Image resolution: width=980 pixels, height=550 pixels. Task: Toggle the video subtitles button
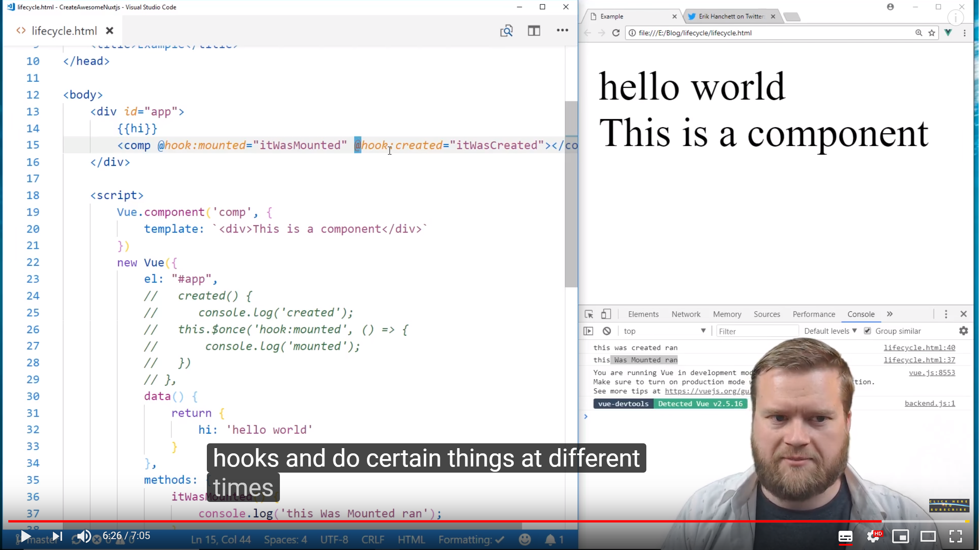pos(845,536)
